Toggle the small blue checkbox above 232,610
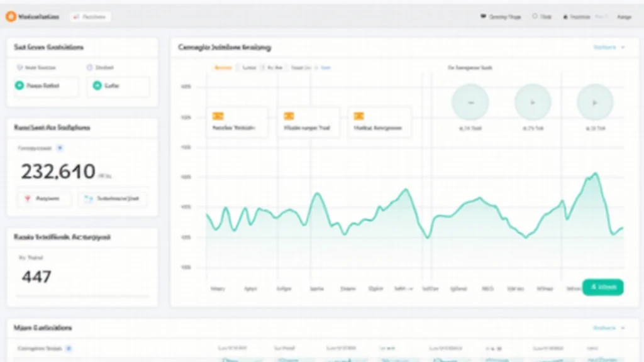Screen dimensions: 644x362 pos(60,148)
